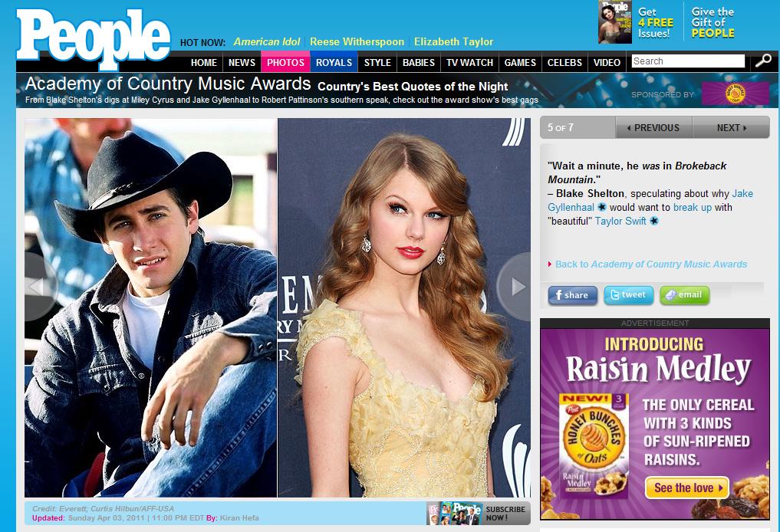
Task: Open the GAMES section
Action: pos(520,63)
